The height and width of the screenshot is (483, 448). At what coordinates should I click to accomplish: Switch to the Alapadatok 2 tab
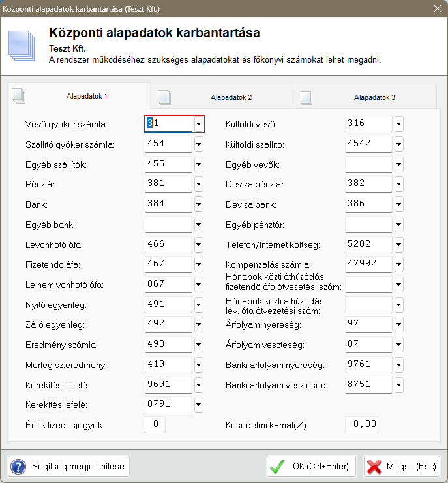point(231,97)
